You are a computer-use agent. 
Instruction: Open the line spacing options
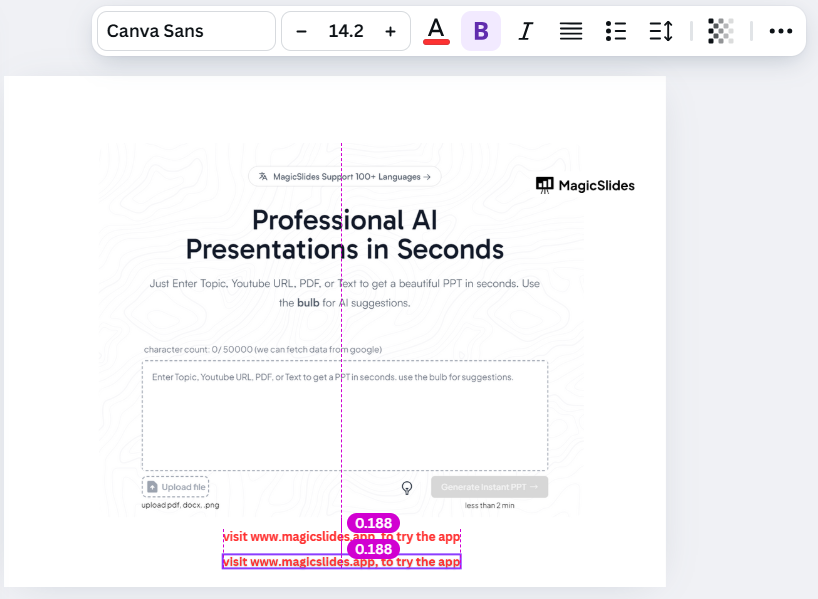pyautogui.click(x=661, y=31)
